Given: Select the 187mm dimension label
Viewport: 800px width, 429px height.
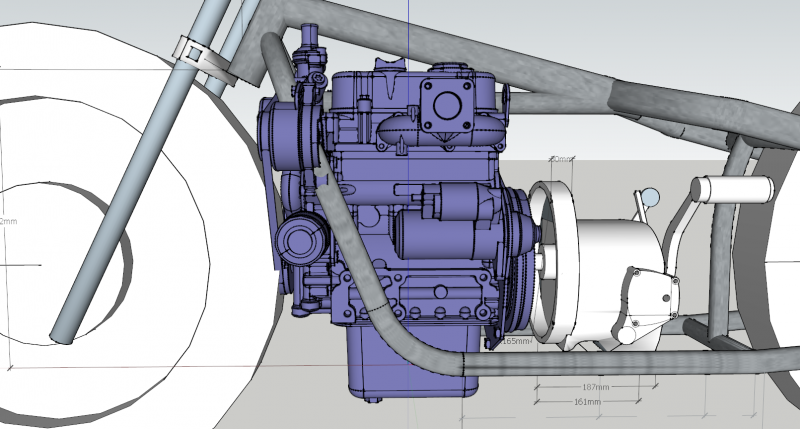Looking at the screenshot, I should click(x=595, y=387).
